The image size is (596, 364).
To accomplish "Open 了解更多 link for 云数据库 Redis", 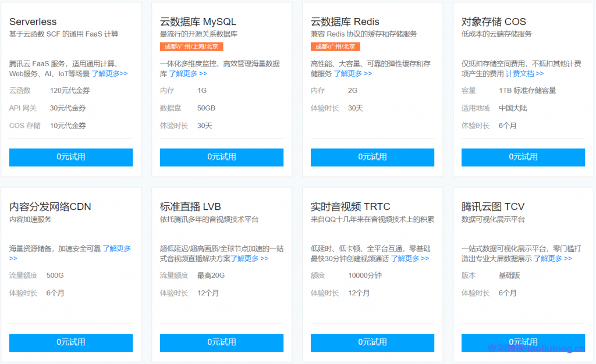I will click(x=353, y=74).
